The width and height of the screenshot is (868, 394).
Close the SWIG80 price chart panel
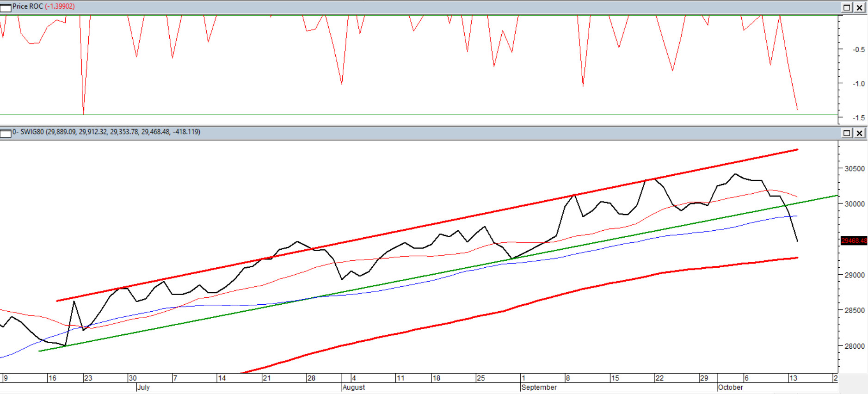pos(859,133)
